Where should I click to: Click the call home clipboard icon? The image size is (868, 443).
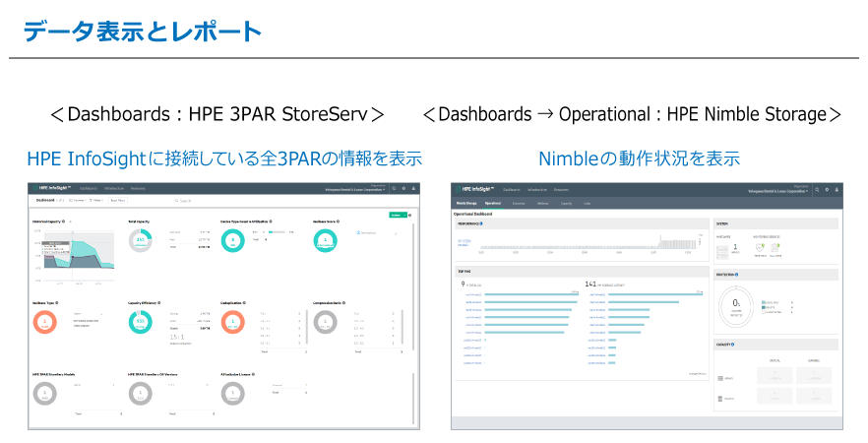[775, 248]
